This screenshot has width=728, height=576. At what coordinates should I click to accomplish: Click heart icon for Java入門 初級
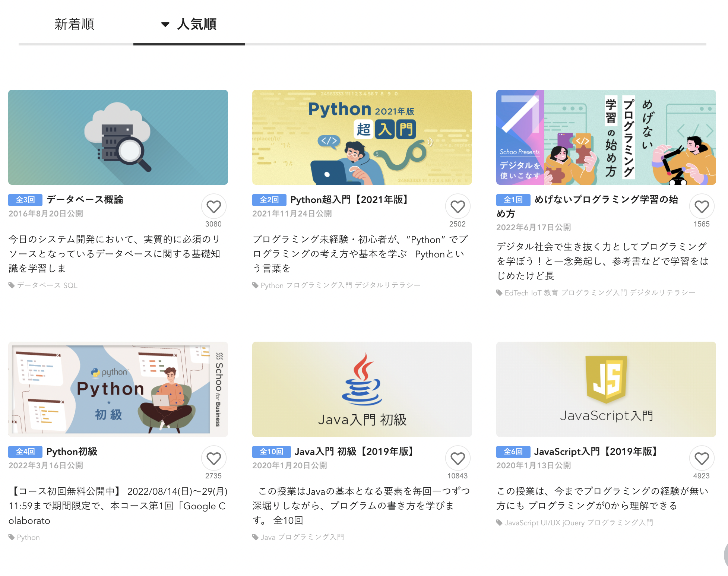pos(458,458)
